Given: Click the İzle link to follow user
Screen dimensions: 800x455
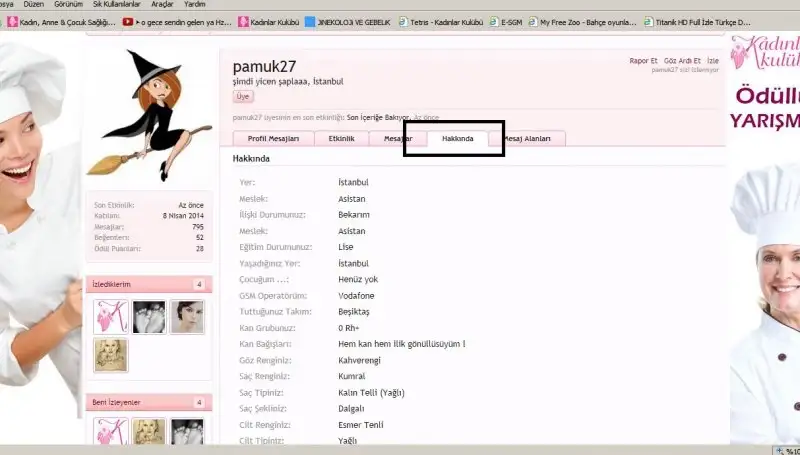Looking at the screenshot, I should tap(712, 61).
